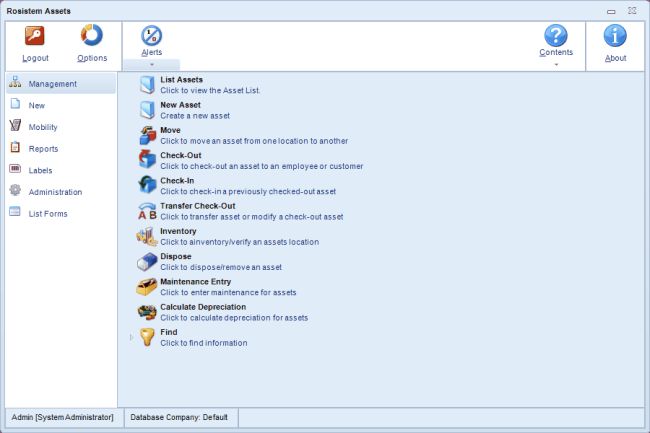Screen dimensions: 650x433
Task: Expand the Find tree item arrow
Action: coord(131,338)
